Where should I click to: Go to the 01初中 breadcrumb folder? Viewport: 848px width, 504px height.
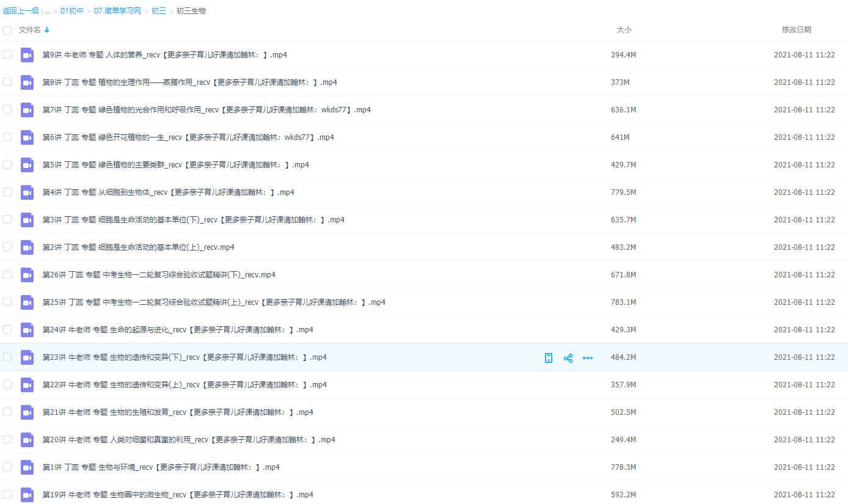click(72, 11)
